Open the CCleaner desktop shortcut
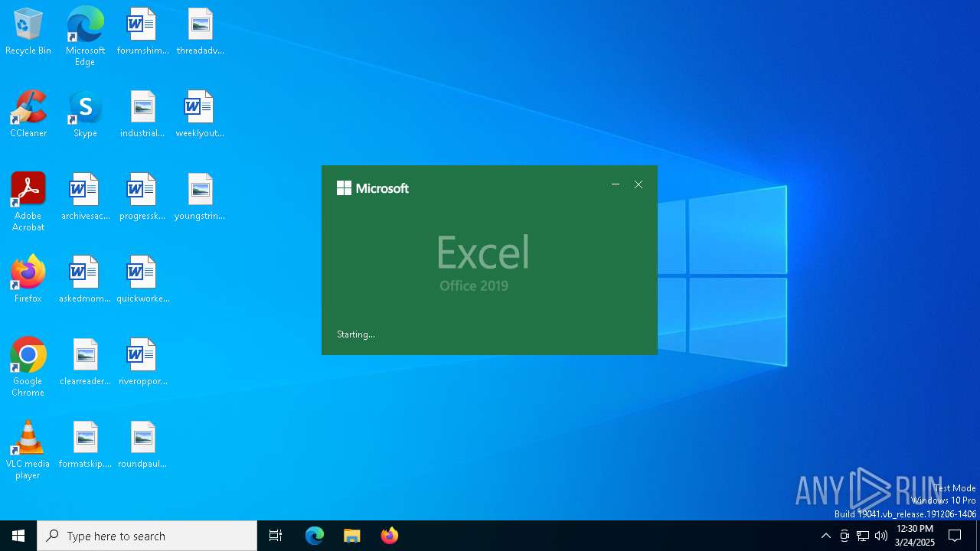The image size is (980, 551). click(x=28, y=114)
